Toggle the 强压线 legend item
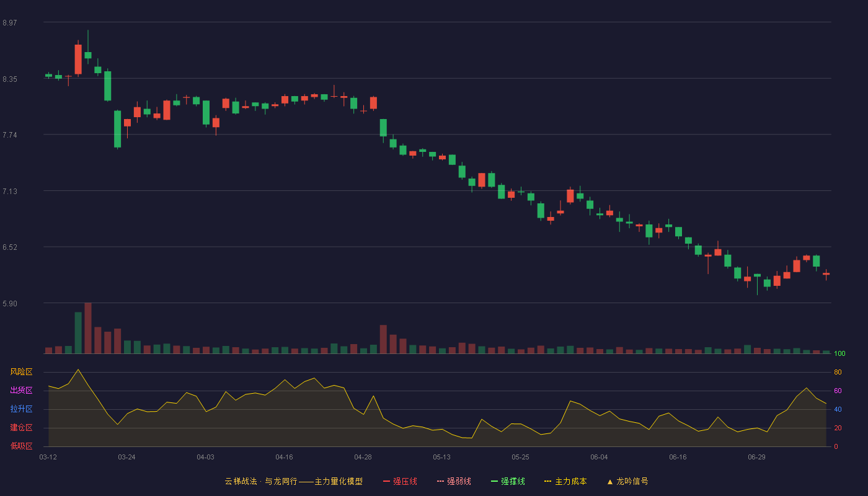The width and height of the screenshot is (868, 496). tap(400, 481)
